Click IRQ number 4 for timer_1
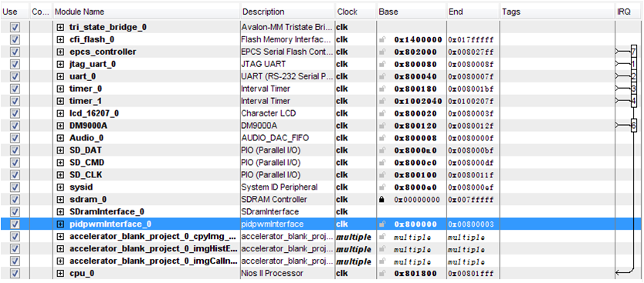 tap(634, 101)
